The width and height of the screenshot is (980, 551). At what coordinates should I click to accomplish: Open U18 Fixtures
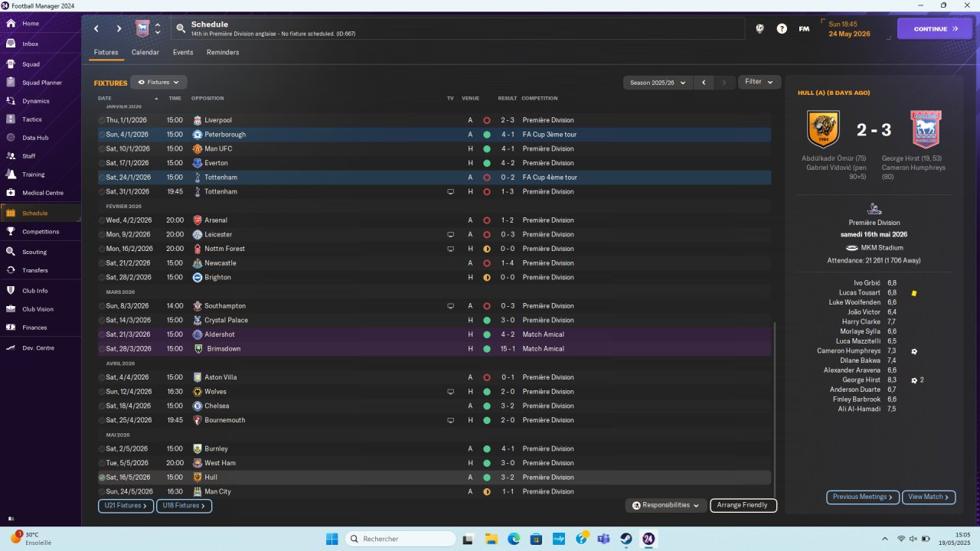pyautogui.click(x=184, y=506)
